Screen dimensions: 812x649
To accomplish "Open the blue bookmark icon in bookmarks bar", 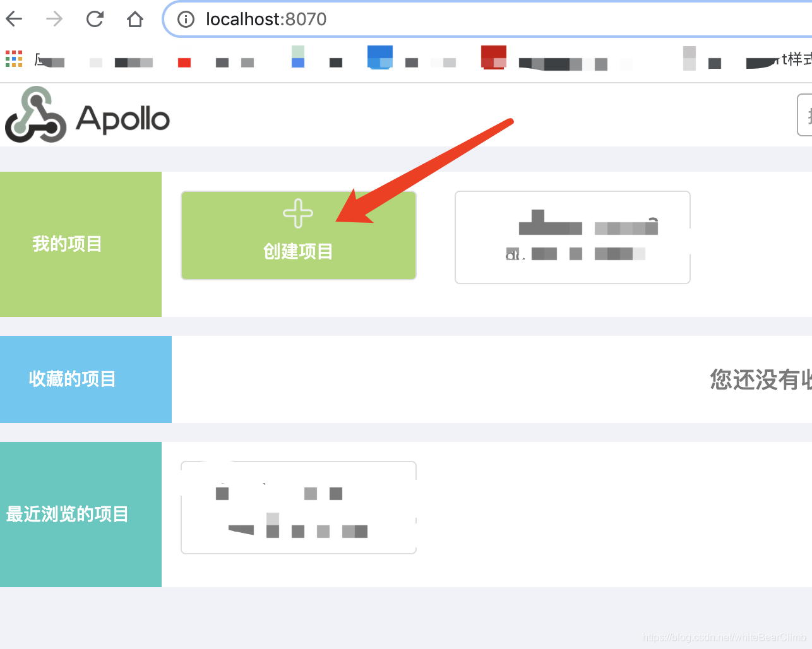I will 380,57.
